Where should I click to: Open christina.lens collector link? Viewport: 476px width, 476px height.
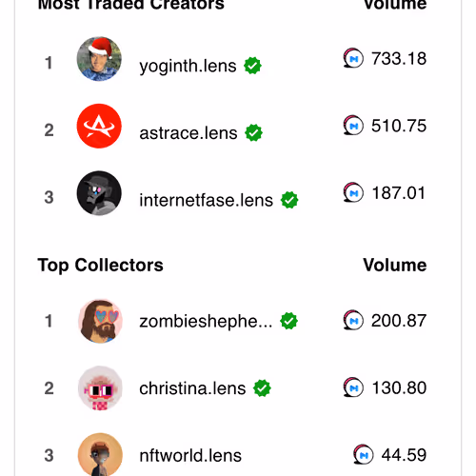(192, 388)
